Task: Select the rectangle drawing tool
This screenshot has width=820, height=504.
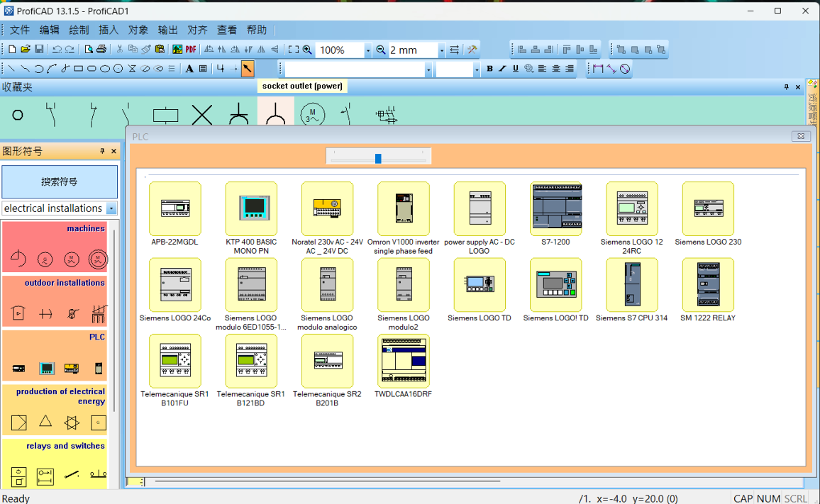Action: pos(78,69)
